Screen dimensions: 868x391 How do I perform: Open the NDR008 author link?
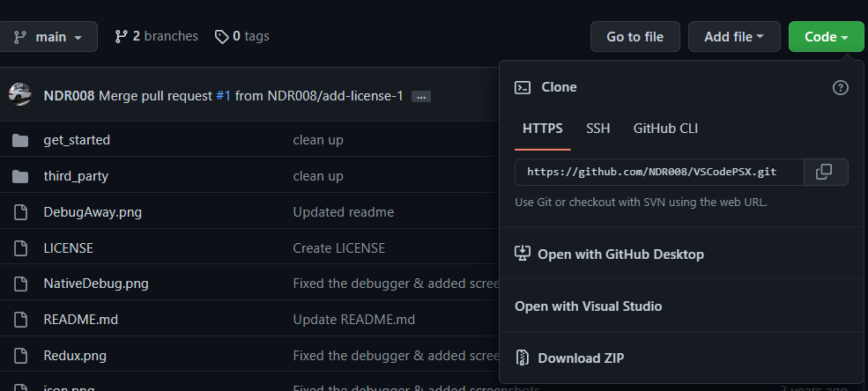pyautogui.click(x=70, y=96)
